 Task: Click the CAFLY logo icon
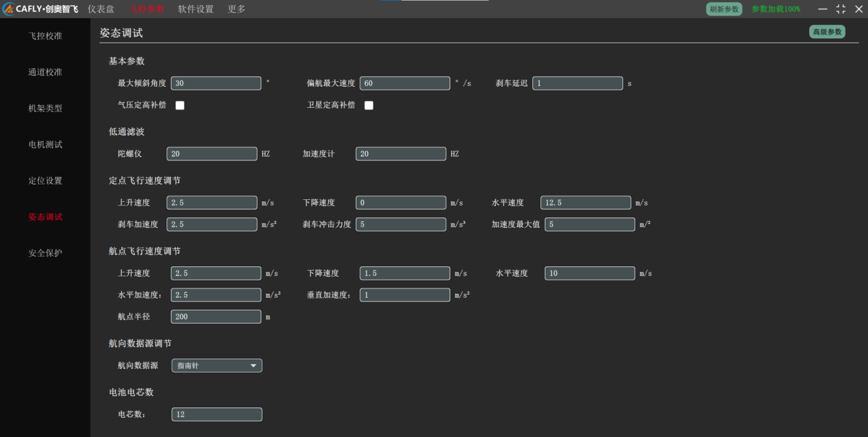9,9
